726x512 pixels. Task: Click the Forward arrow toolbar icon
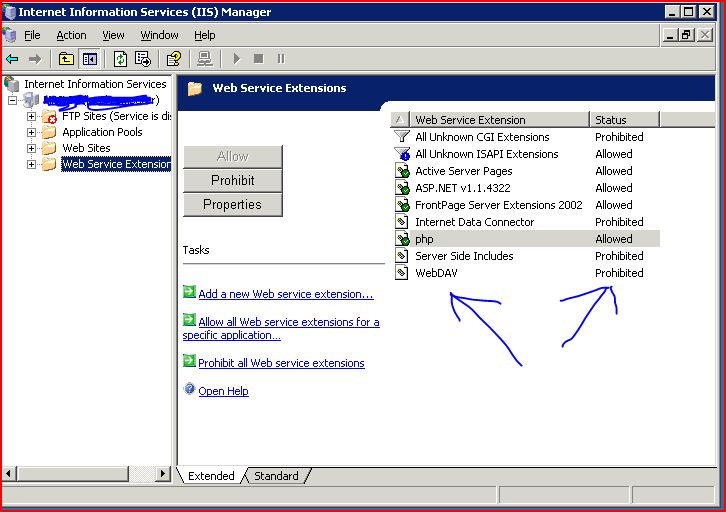[35, 59]
